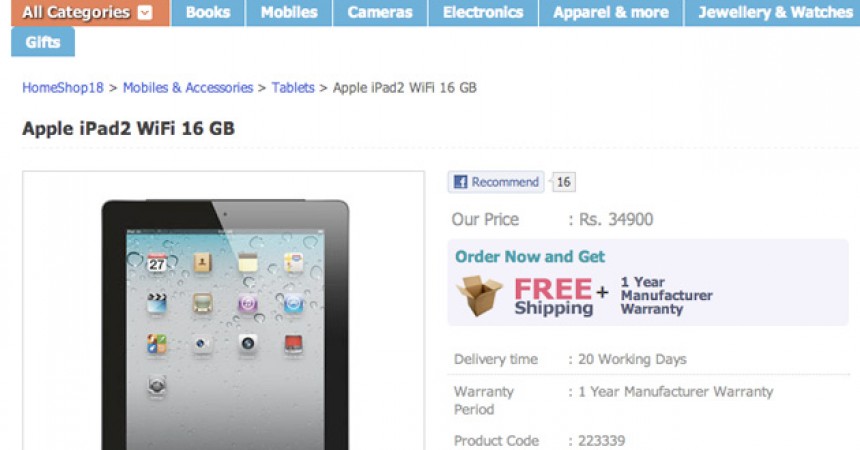Click the 1 Year Manufacturer Warranty offer text
860x450 pixels.
coord(666,296)
